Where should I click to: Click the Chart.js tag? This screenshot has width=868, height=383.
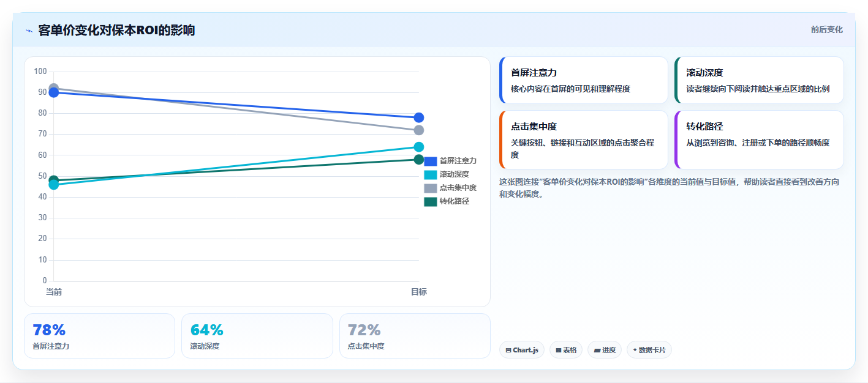pos(522,350)
